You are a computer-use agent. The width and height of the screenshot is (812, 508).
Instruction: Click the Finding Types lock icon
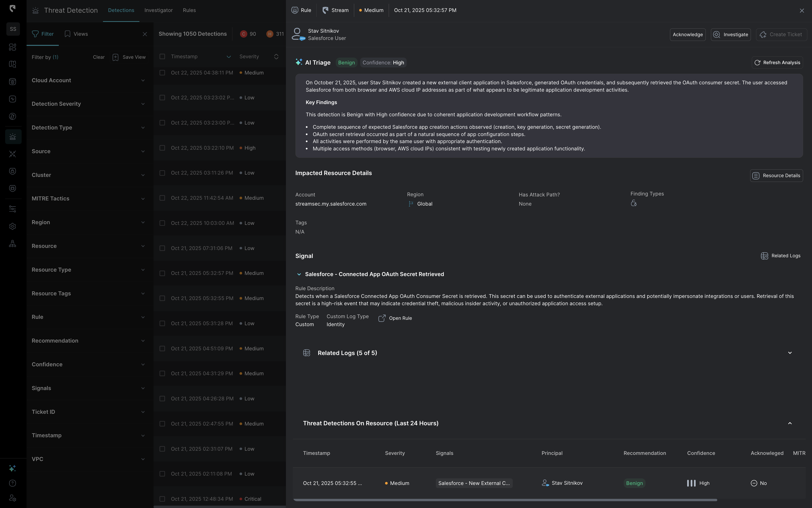click(634, 203)
